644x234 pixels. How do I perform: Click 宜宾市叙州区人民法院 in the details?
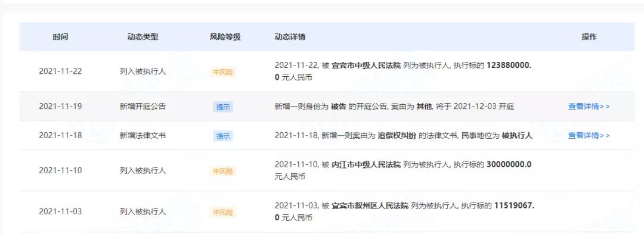[370, 206]
